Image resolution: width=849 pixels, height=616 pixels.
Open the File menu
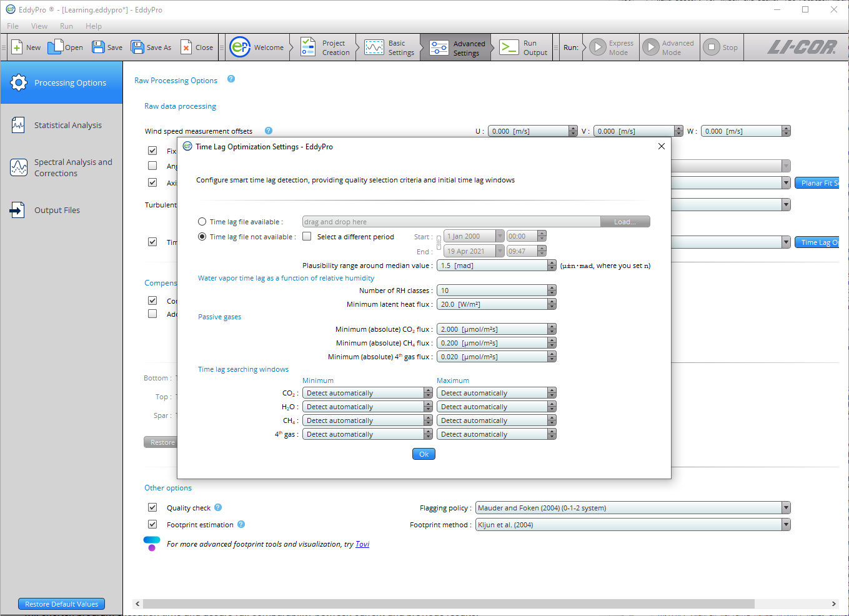[x=12, y=26]
